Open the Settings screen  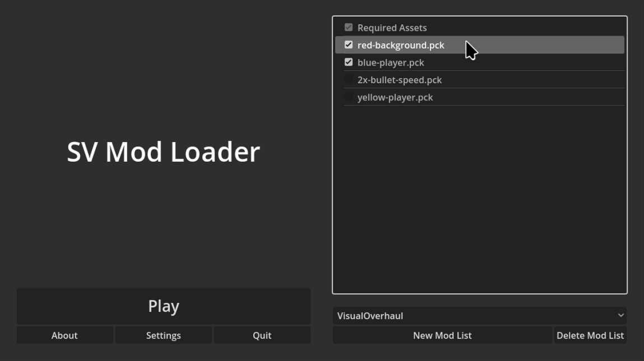pyautogui.click(x=163, y=335)
